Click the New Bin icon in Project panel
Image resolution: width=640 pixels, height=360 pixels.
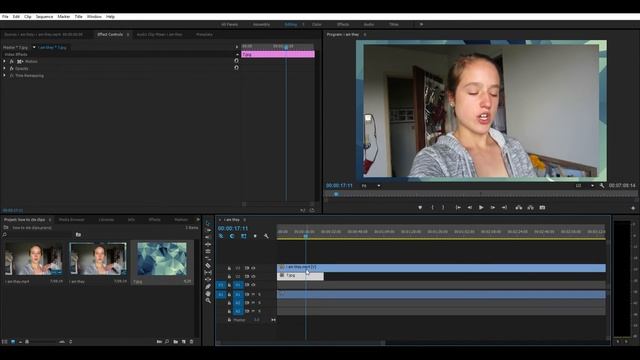pyautogui.click(x=176, y=342)
